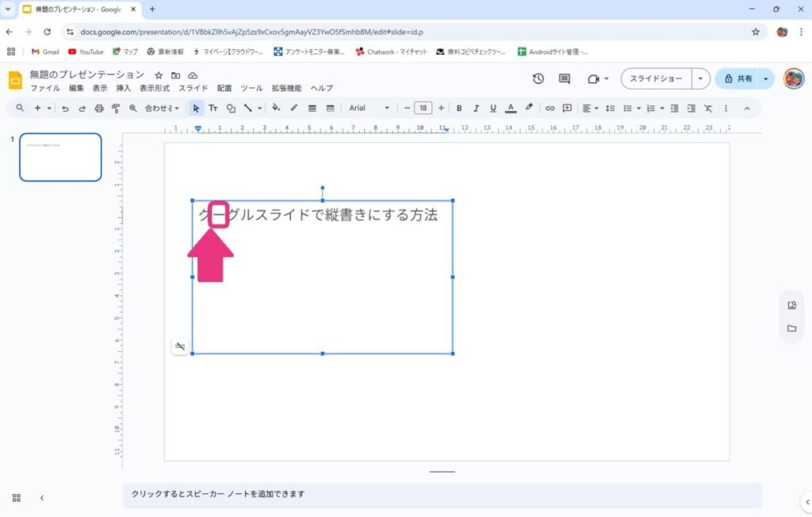This screenshot has height=517, width=812.
Task: Insert a link
Action: tap(550, 109)
